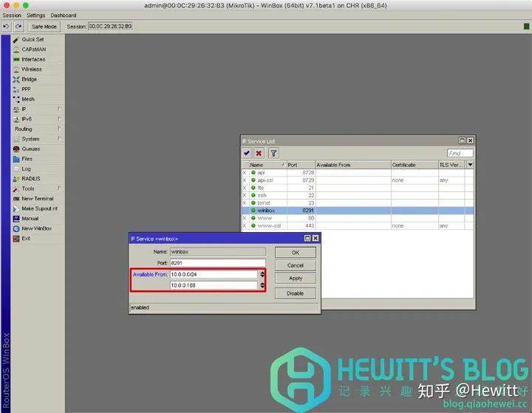532x413 pixels.
Task: Expand the System submenu
Action: (38, 139)
